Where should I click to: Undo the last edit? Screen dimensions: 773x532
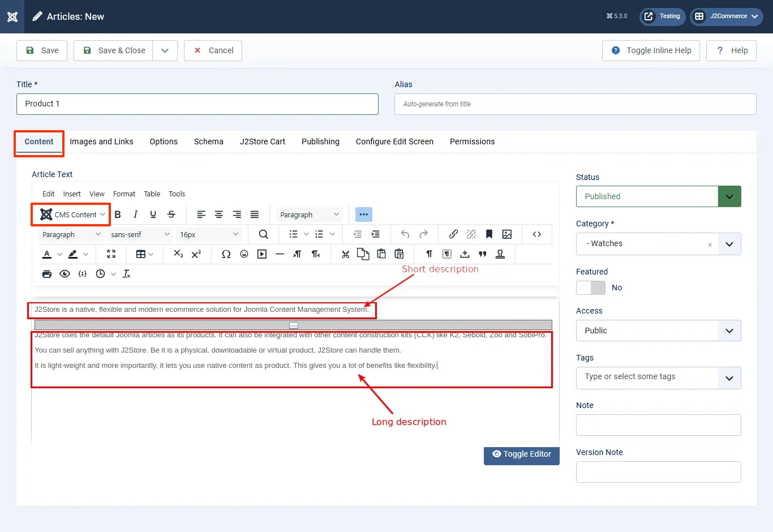tap(405, 234)
